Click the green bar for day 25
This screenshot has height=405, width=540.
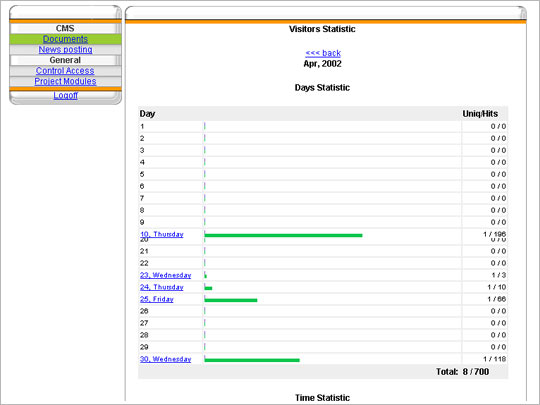coord(231,300)
